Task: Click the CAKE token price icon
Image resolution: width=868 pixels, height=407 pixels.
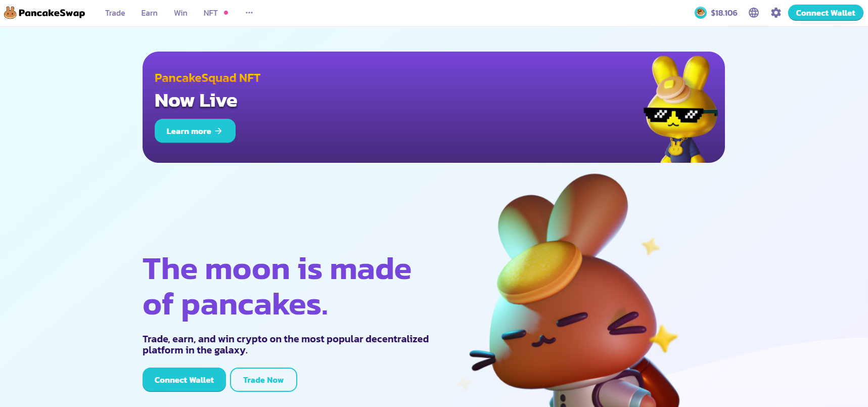Action: point(700,13)
